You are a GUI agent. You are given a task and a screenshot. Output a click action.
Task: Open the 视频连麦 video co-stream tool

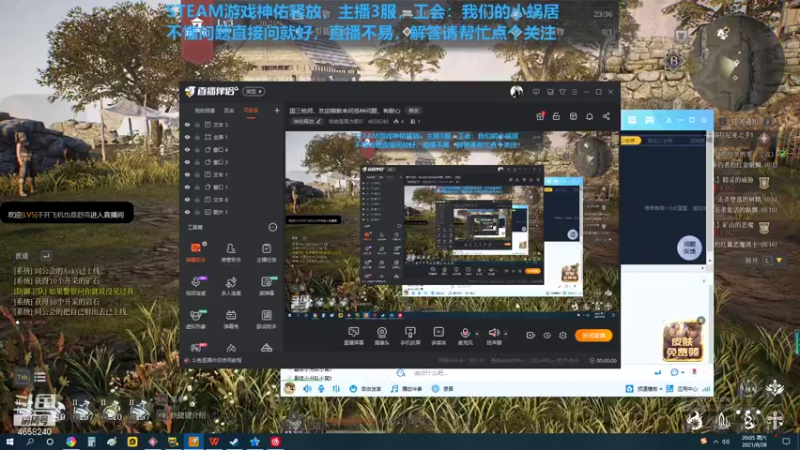pyautogui.click(x=195, y=286)
